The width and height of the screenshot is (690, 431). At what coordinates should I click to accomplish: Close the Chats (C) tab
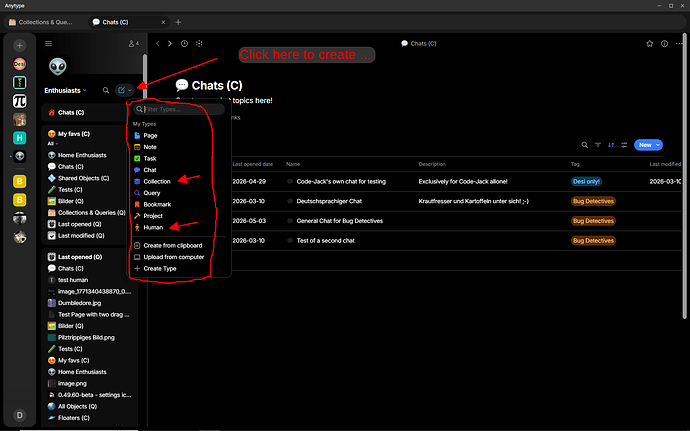pos(163,22)
